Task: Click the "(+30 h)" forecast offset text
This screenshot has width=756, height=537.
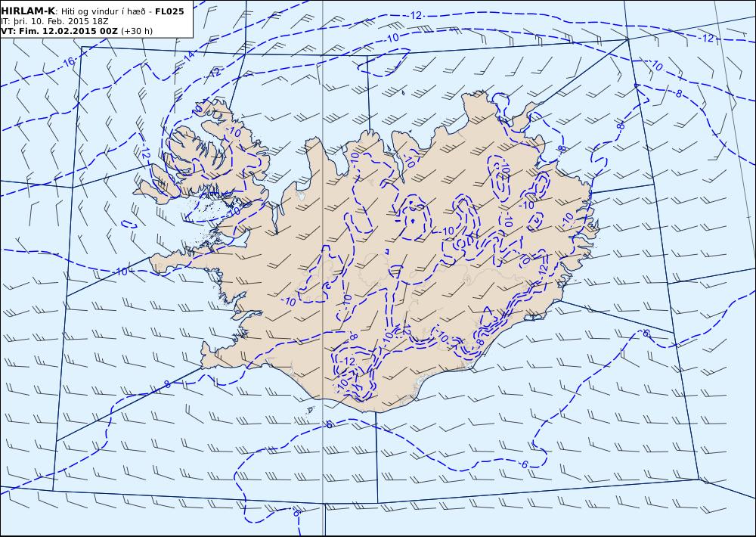Action: [x=136, y=31]
